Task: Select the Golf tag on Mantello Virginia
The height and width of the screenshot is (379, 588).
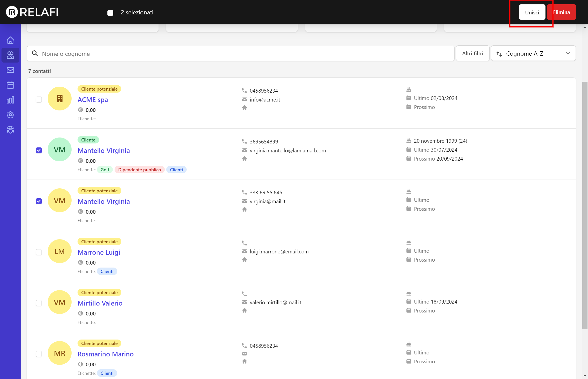Action: point(105,170)
